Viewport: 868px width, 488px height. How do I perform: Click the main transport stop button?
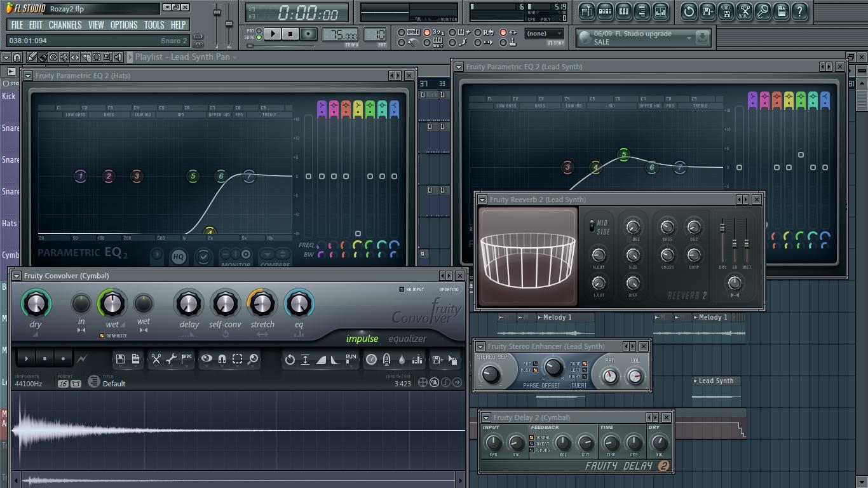pos(290,34)
